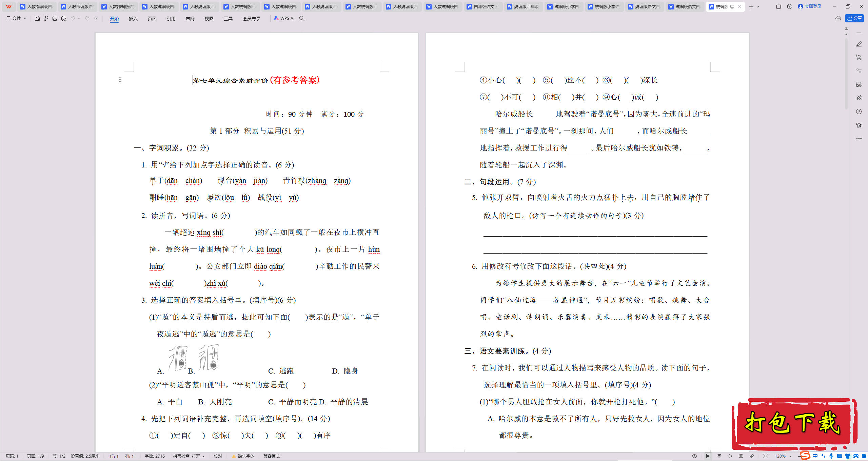Image resolution: width=868 pixels, height=461 pixels.
Task: Switch to the 统编版四年级 document tab
Action: pyautogui.click(x=523, y=7)
